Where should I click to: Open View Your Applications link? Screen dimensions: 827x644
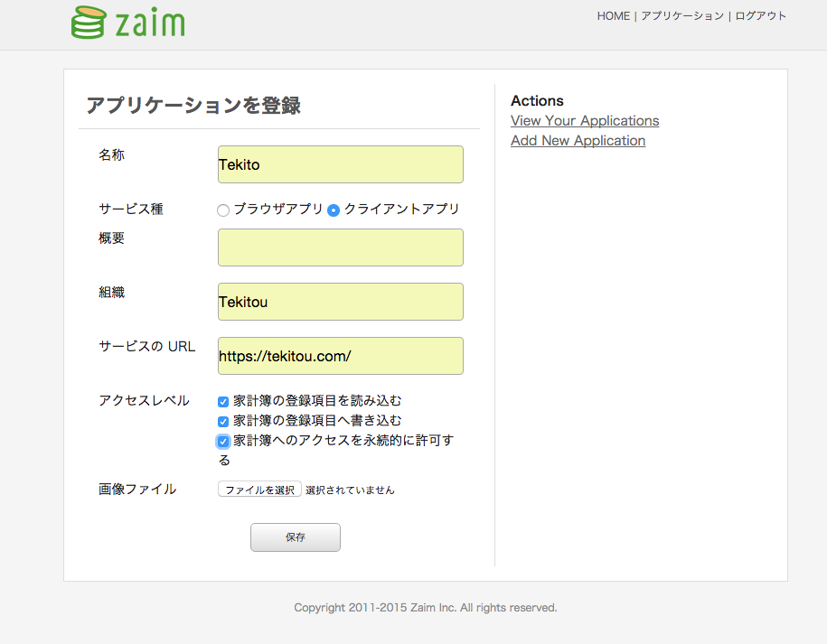click(585, 121)
